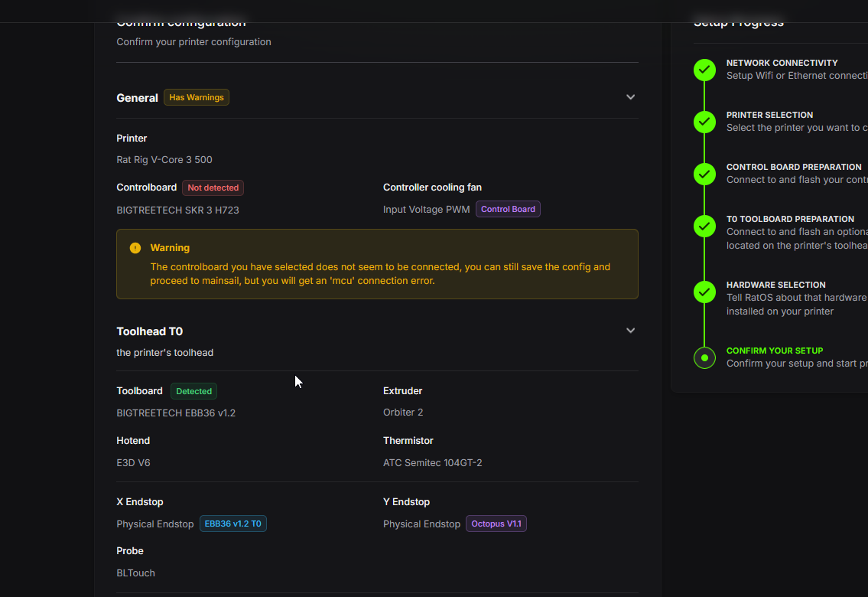This screenshot has height=597, width=868.
Task: Click the EBB36 v1.2 T0 endstop tag
Action: 233,524
